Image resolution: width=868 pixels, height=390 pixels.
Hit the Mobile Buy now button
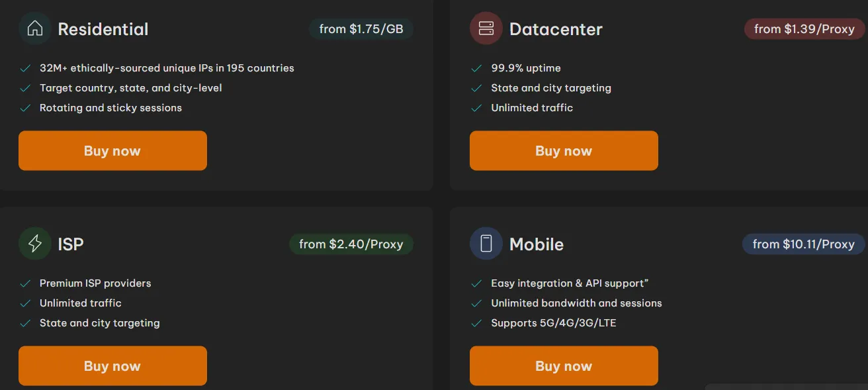pos(564,366)
